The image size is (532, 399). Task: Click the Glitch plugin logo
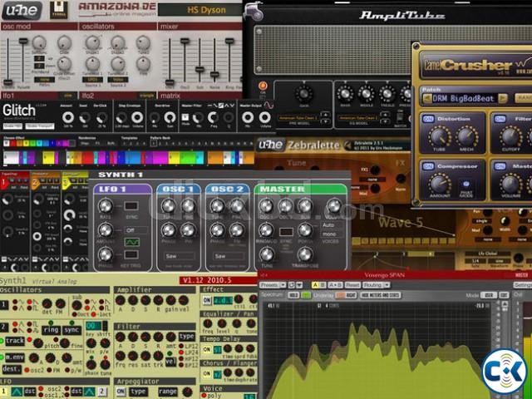click(x=19, y=111)
